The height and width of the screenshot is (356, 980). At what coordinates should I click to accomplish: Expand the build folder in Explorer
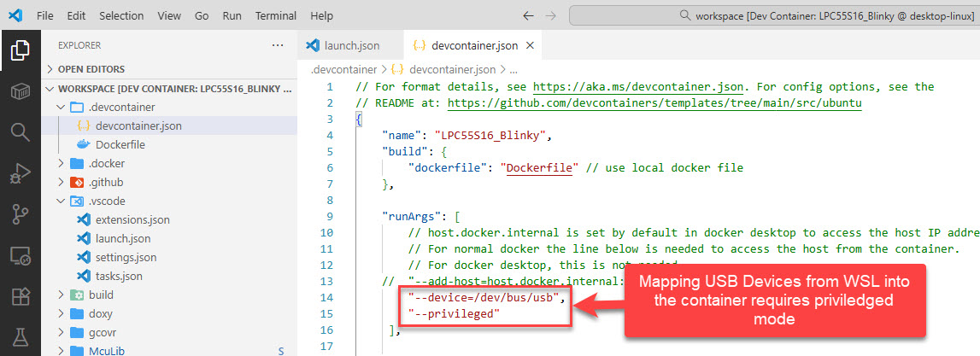100,295
